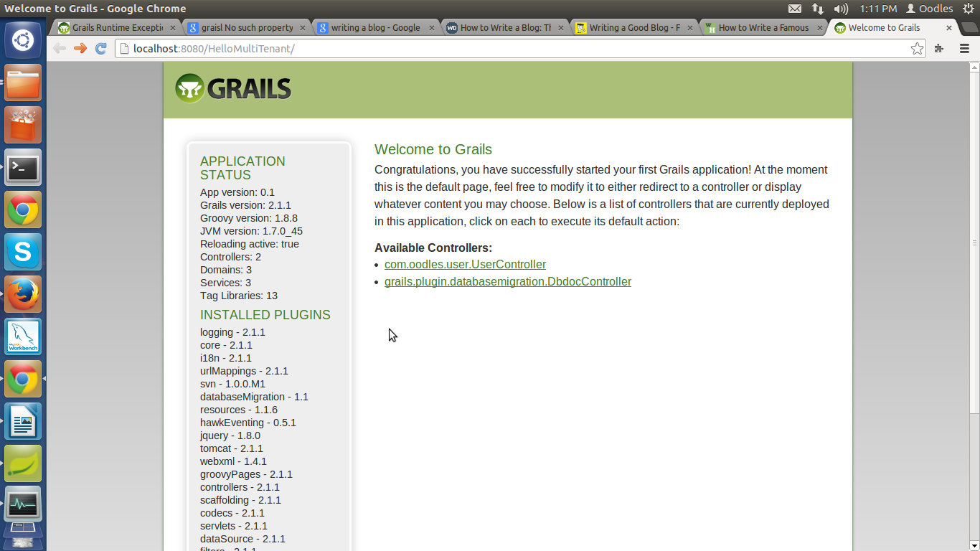Click the Grails logo in the header
The width and height of the screenshot is (980, 551).
(x=233, y=88)
